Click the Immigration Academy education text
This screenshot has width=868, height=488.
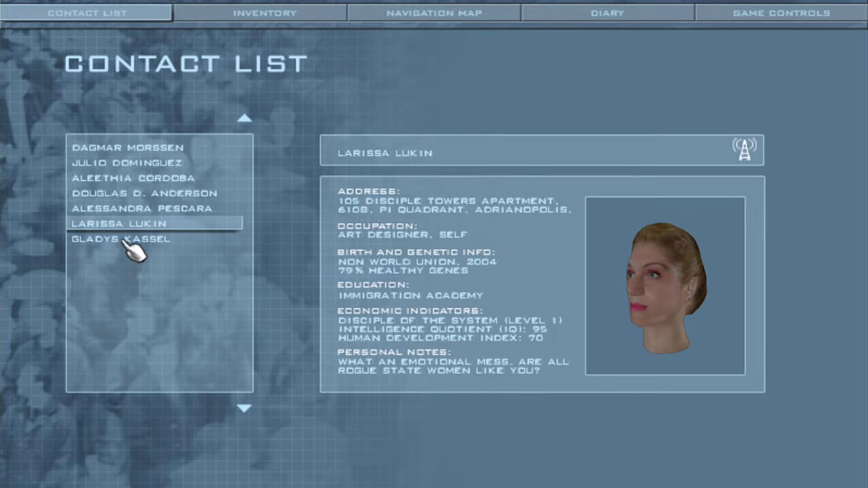(411, 296)
